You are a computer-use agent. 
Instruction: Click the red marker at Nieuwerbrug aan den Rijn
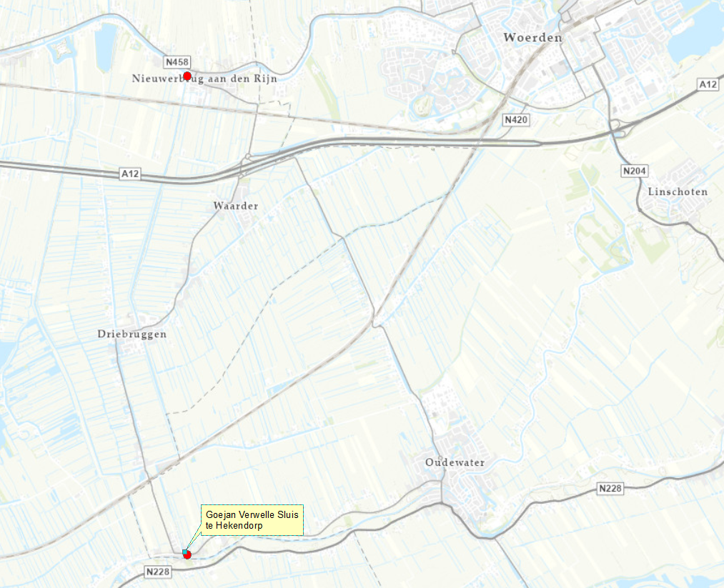(187, 76)
